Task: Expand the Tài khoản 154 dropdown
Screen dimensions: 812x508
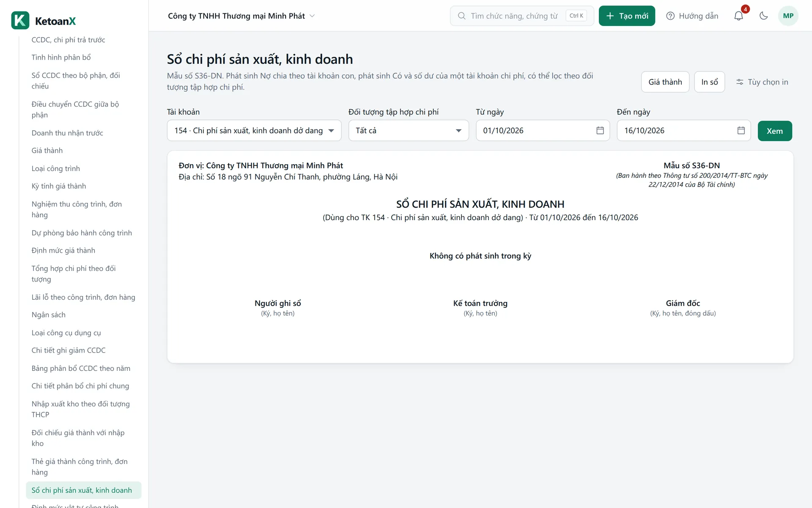Action: [x=254, y=130]
